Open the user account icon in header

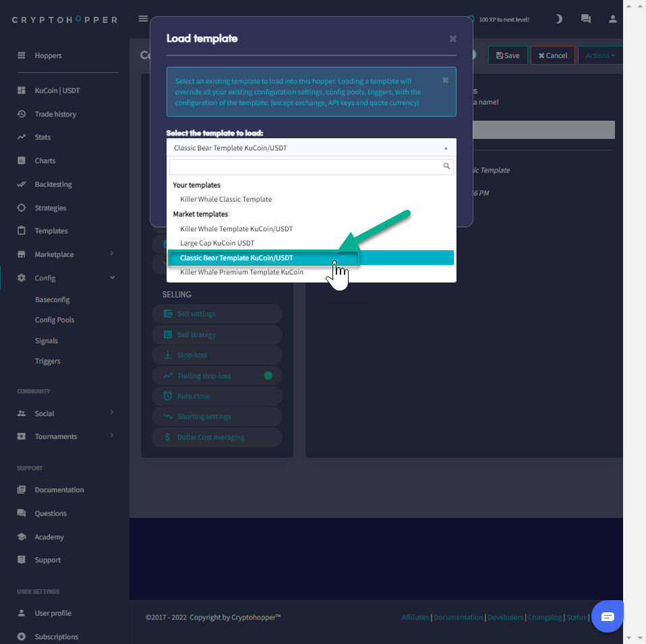click(x=612, y=19)
